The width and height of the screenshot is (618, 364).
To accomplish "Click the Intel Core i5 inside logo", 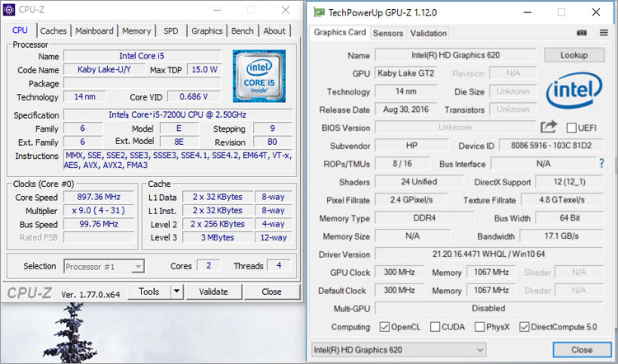I will point(259,76).
